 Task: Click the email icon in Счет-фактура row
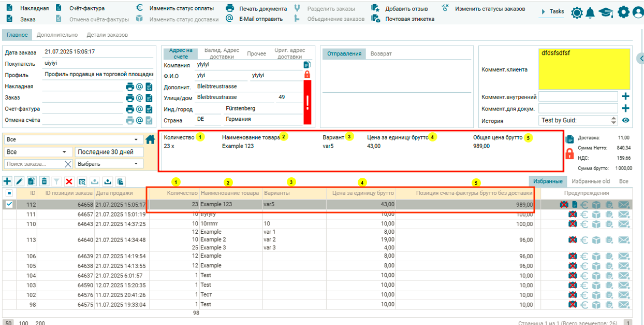pos(139,109)
